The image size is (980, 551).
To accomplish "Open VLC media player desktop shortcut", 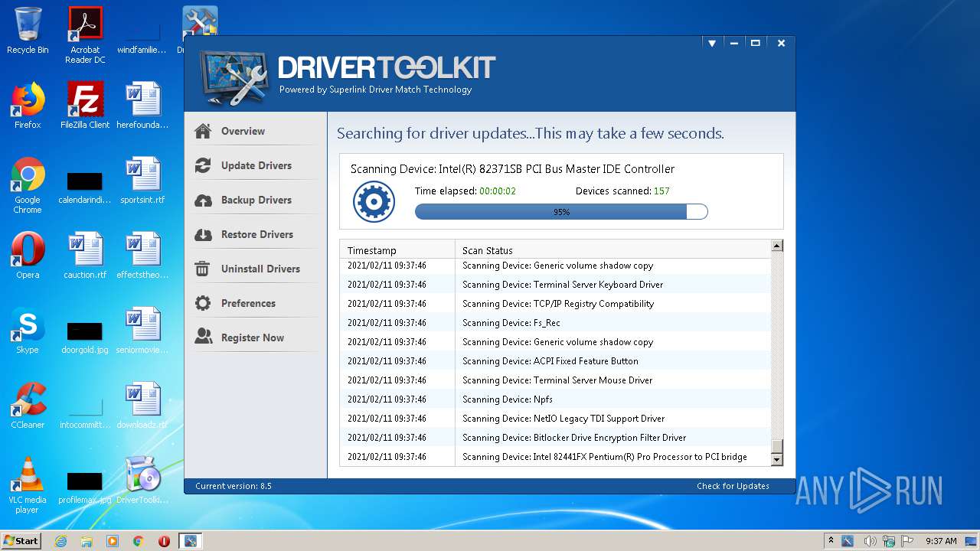I will [28, 485].
